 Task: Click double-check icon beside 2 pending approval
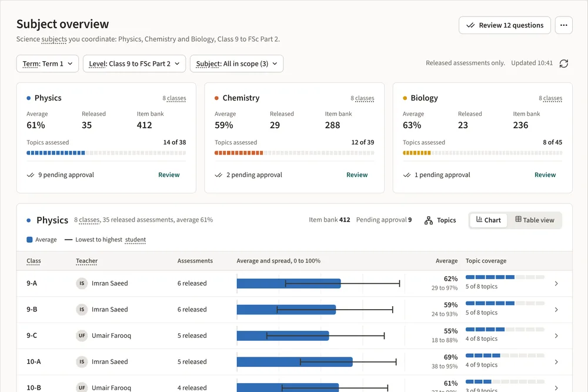[218, 175]
